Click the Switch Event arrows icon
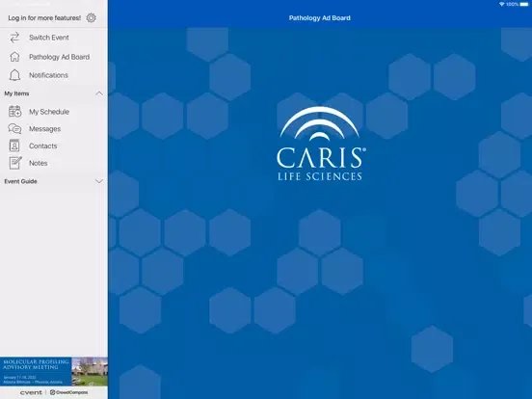The image size is (532, 399). [x=14, y=38]
